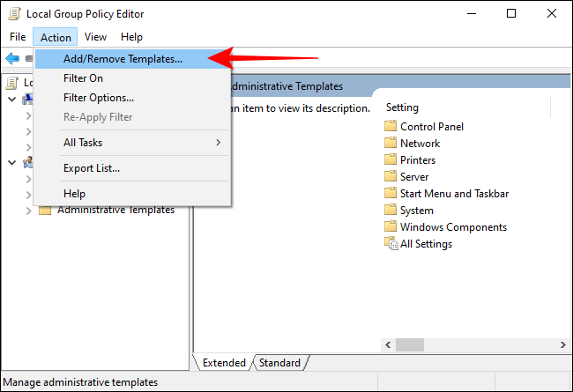Collapse the Computer Configuration tree node
573x392 pixels.
[x=11, y=99]
